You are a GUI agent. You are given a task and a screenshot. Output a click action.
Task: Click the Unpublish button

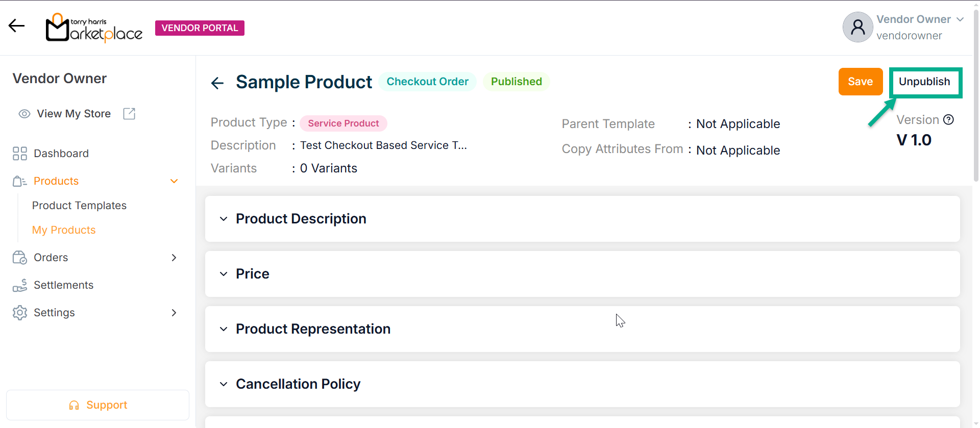tap(924, 82)
